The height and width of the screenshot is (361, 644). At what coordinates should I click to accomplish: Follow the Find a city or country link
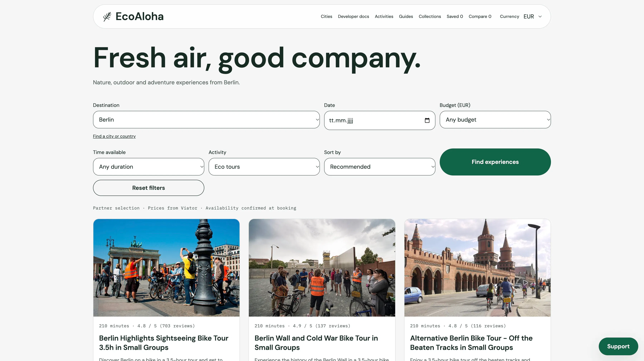(114, 136)
